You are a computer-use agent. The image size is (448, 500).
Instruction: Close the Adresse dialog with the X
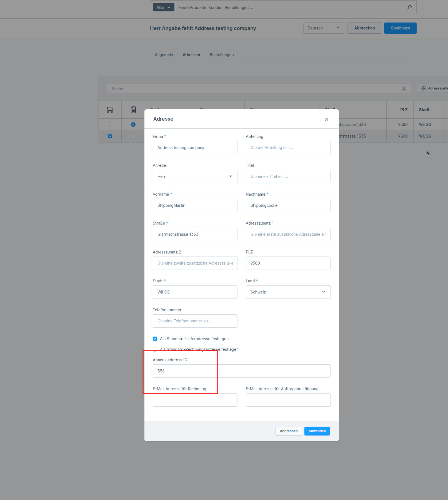point(327,119)
